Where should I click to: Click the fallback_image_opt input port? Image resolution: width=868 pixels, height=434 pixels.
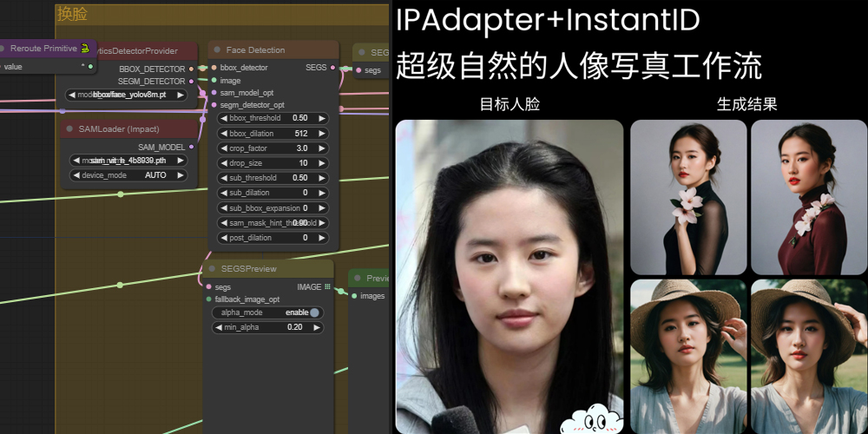[208, 299]
